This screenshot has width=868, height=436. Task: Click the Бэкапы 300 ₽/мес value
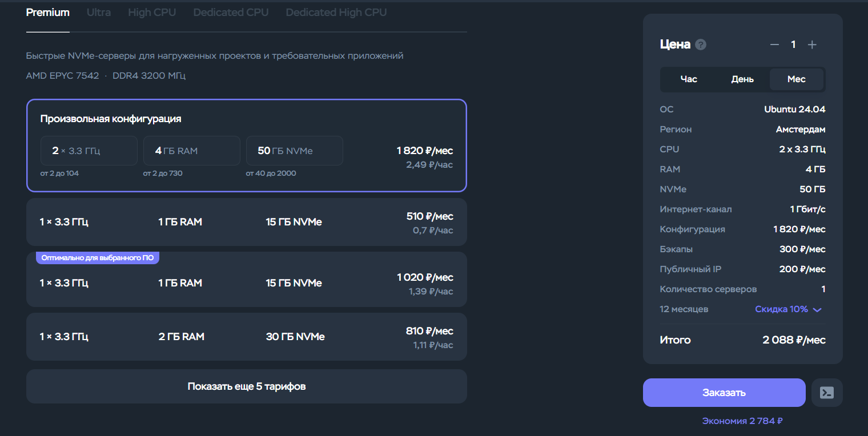click(x=802, y=249)
